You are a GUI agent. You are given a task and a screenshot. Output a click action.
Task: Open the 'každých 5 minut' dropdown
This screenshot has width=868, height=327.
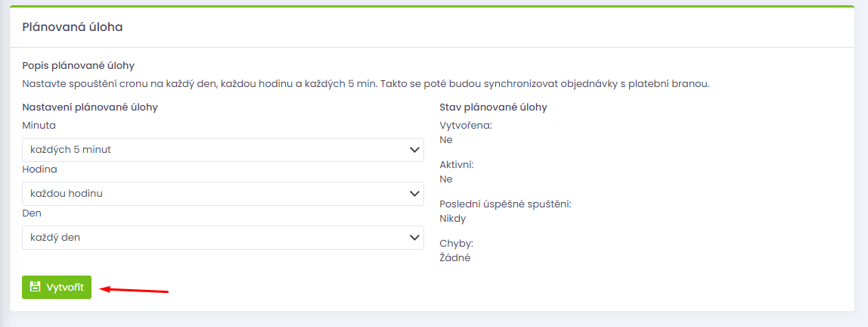pos(223,150)
